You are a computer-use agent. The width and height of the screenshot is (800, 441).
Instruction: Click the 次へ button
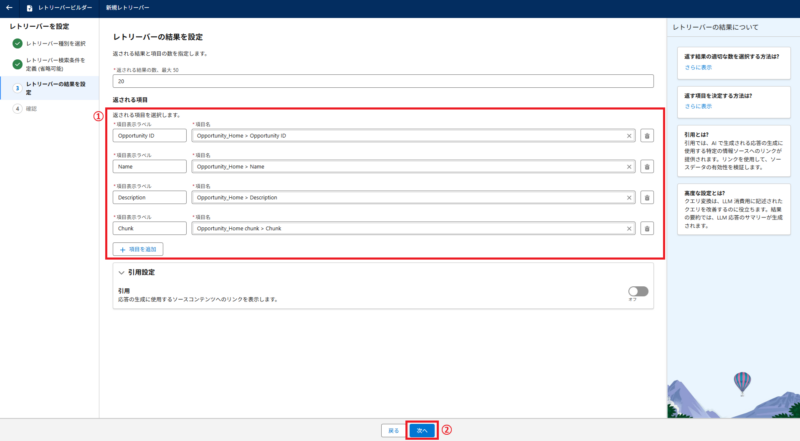tap(422, 430)
